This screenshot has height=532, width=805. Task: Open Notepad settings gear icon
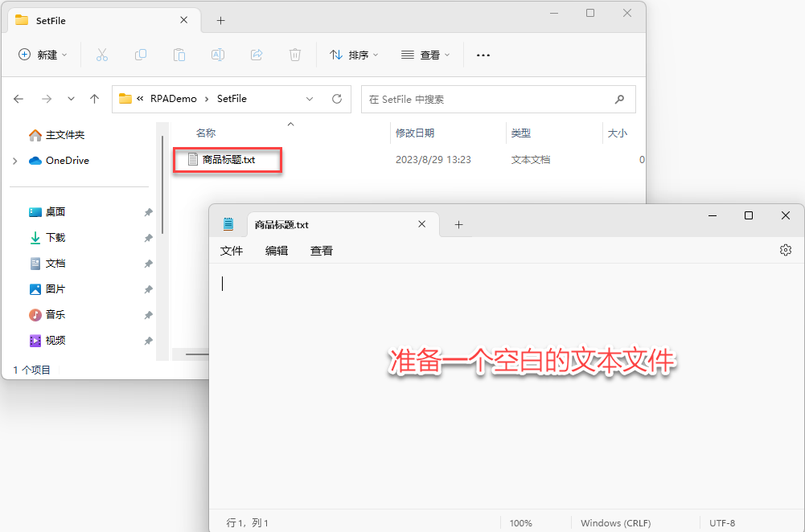click(785, 250)
